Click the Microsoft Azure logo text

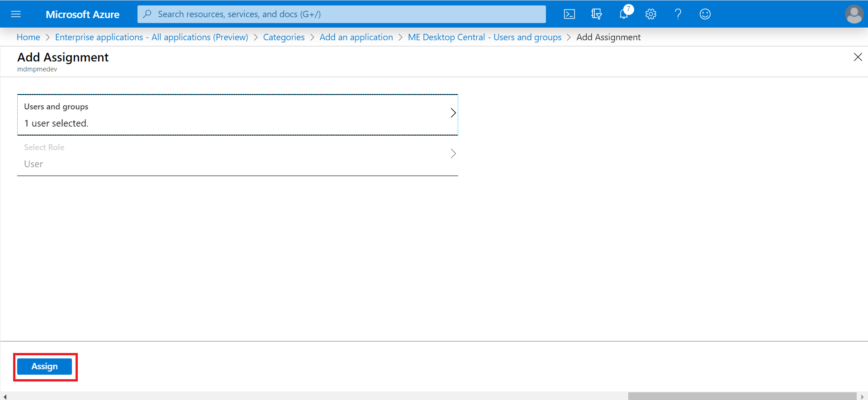coord(82,14)
